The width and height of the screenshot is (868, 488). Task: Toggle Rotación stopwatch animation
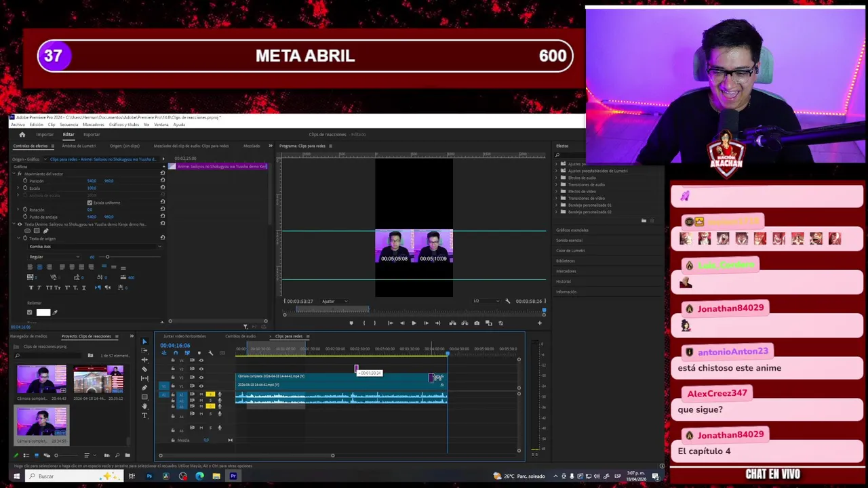[25, 209]
